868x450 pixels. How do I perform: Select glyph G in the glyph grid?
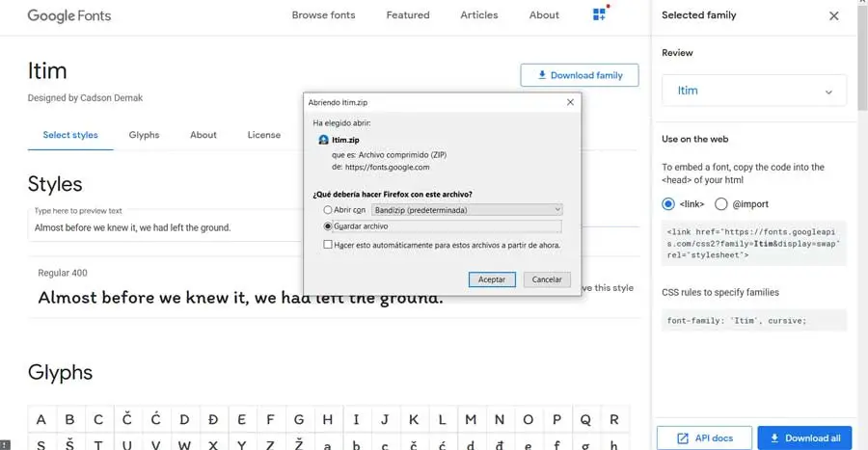(299, 419)
